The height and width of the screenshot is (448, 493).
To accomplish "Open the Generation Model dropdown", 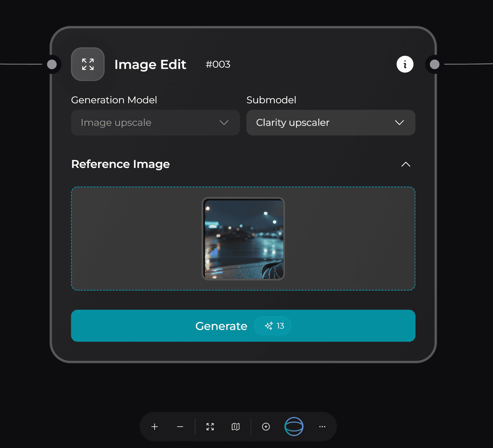I will point(155,122).
